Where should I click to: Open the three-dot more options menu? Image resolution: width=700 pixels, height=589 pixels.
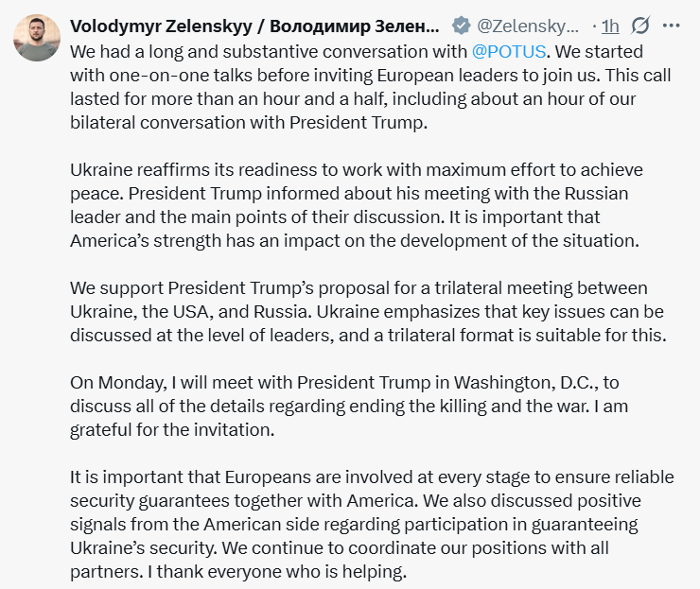click(x=671, y=26)
